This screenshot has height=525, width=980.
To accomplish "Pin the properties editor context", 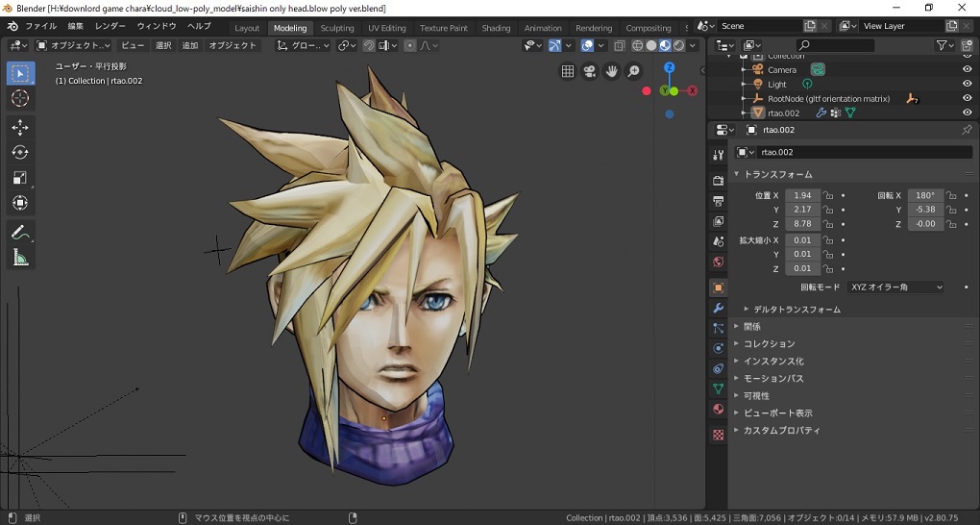I will click(967, 130).
